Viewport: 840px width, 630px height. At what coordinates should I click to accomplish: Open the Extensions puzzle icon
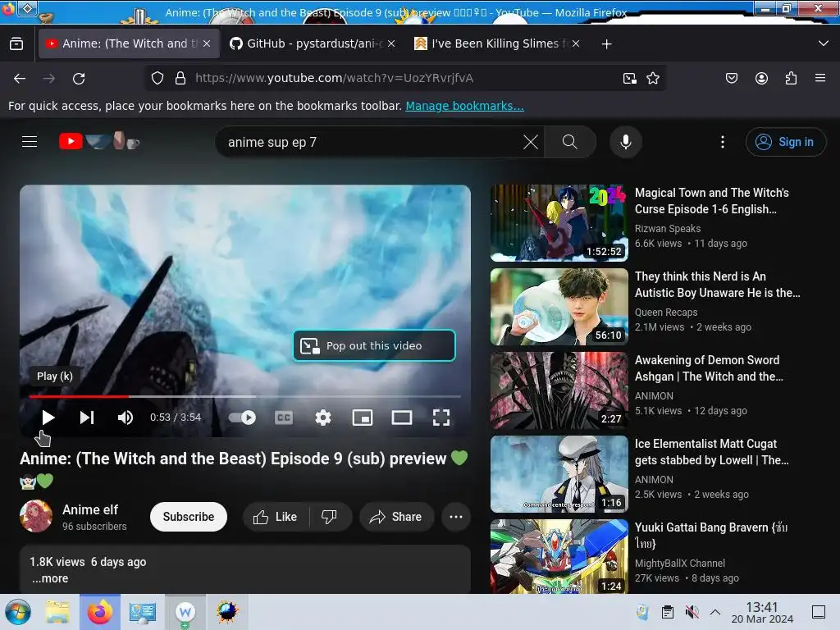coord(791,78)
